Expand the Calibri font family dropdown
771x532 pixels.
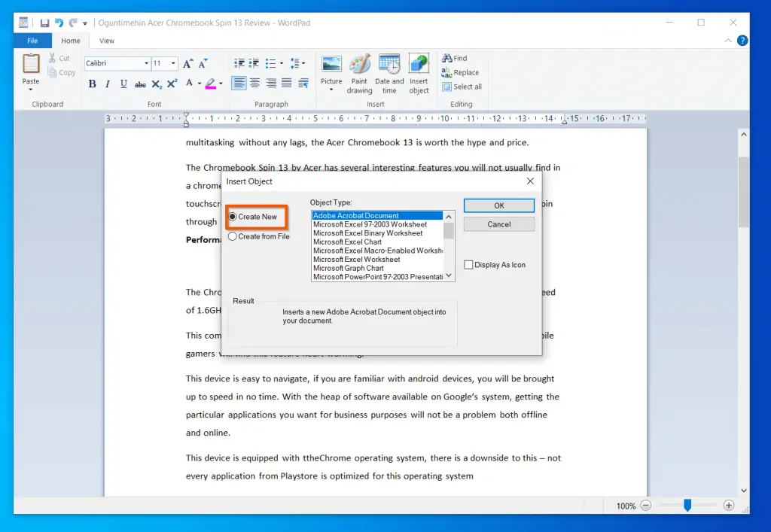pyautogui.click(x=146, y=64)
